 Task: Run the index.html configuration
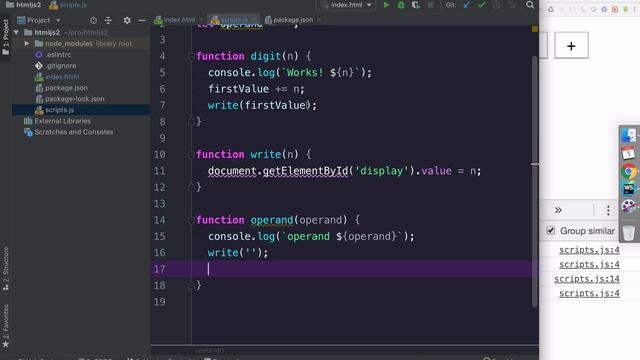tap(386, 5)
